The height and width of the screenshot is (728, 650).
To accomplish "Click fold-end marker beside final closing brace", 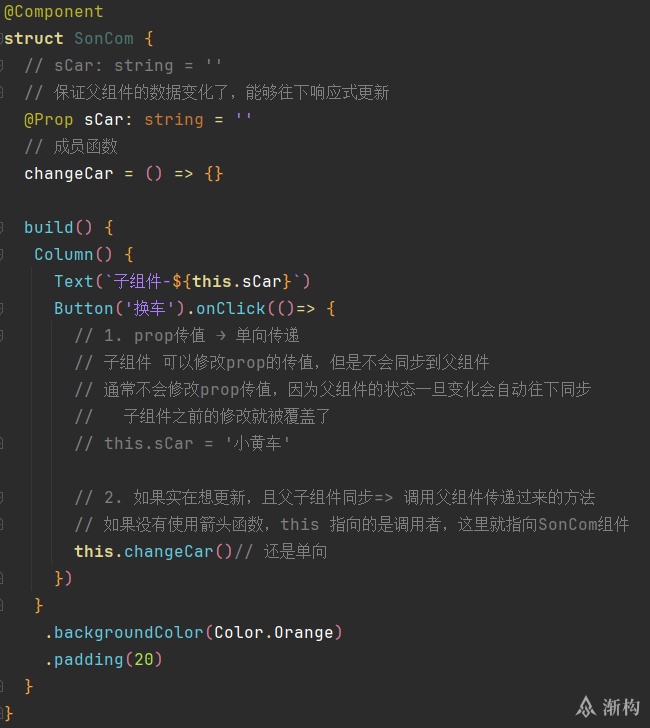I will pos(1,713).
